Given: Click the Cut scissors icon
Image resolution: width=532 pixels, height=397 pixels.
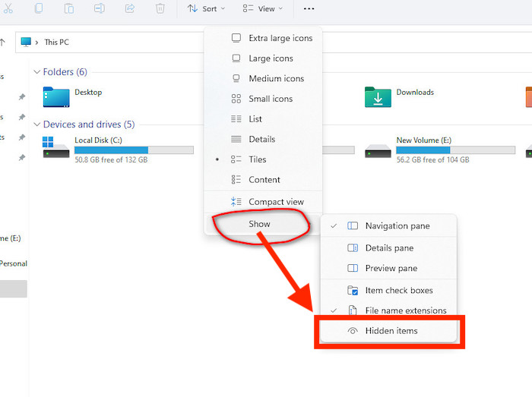Looking at the screenshot, I should 8,8.
